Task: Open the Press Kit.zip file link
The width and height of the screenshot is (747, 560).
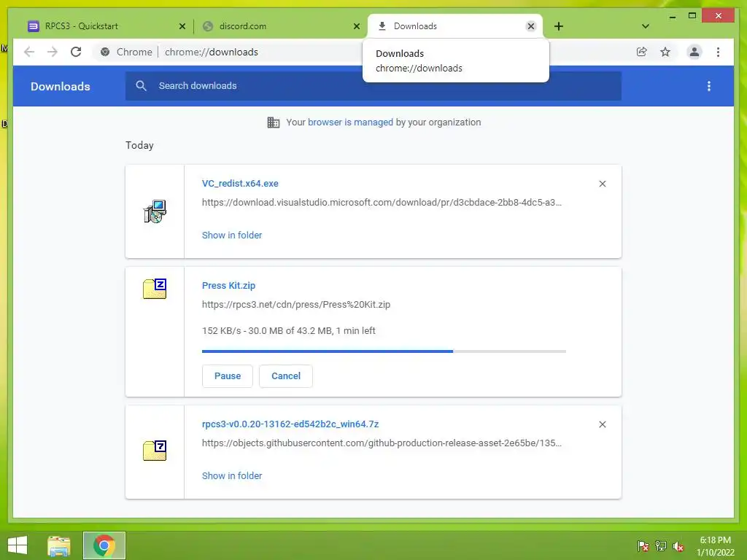Action: click(x=228, y=286)
